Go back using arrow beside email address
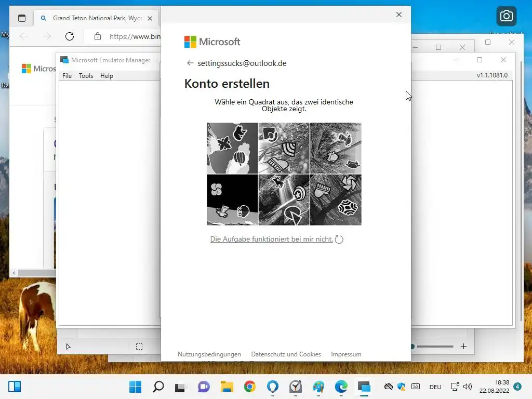The image size is (532, 399). [x=190, y=63]
